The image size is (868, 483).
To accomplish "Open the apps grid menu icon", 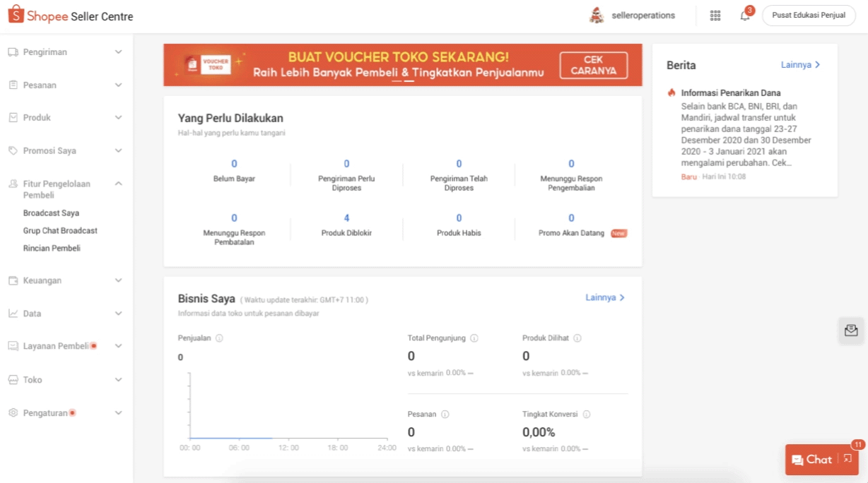I will tap(715, 16).
